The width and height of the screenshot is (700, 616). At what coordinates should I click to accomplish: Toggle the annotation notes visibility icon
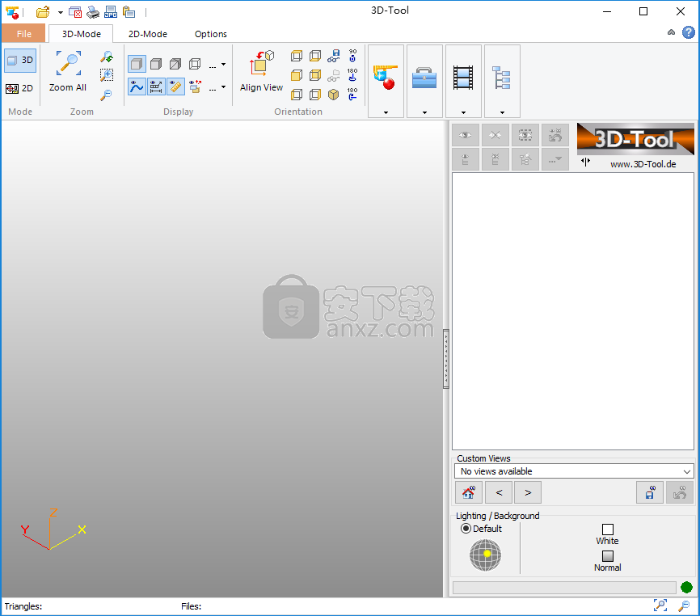tap(195, 86)
